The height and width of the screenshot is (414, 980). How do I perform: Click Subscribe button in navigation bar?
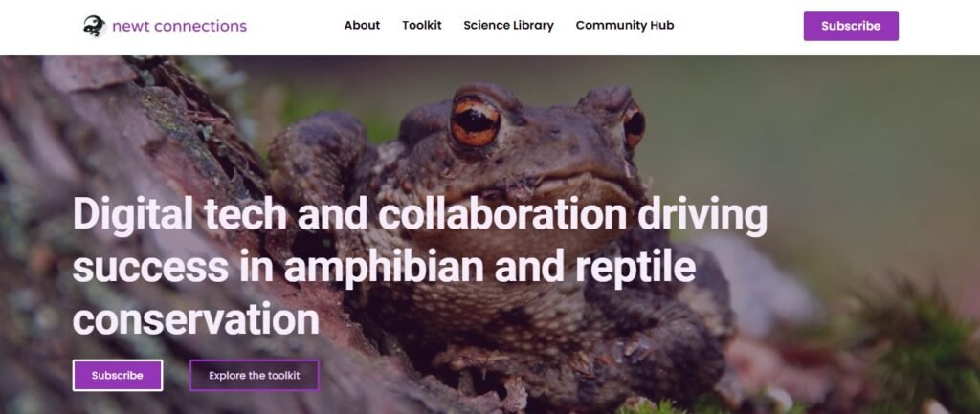(x=851, y=26)
